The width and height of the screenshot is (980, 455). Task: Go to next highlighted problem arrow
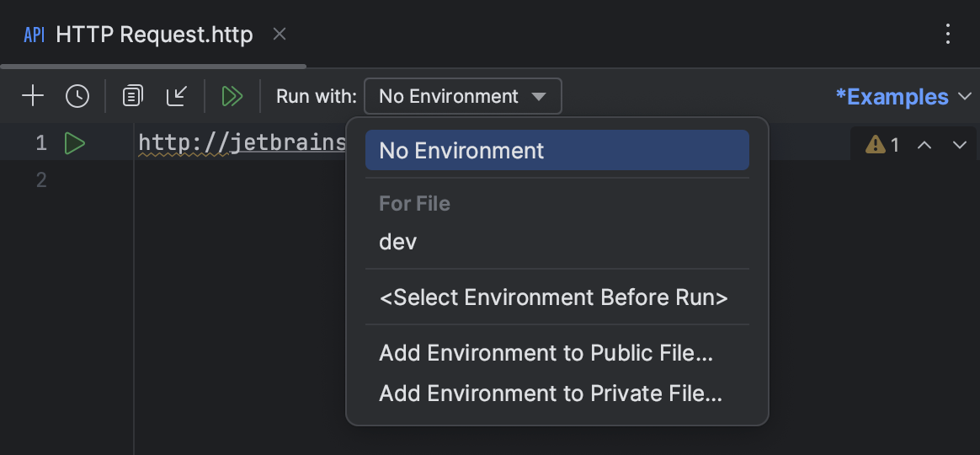pos(959,145)
